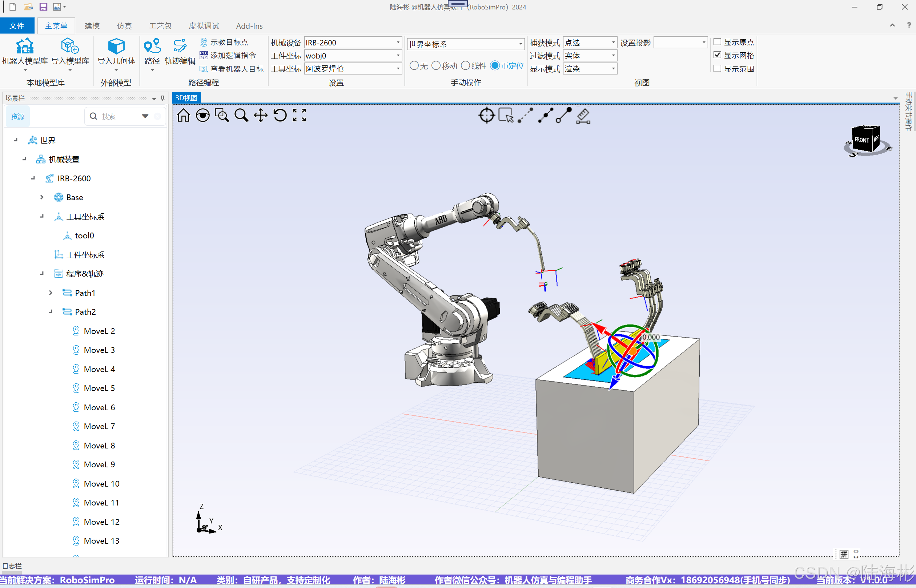Click the rotate view icon
916x588 pixels.
pyautogui.click(x=280, y=115)
